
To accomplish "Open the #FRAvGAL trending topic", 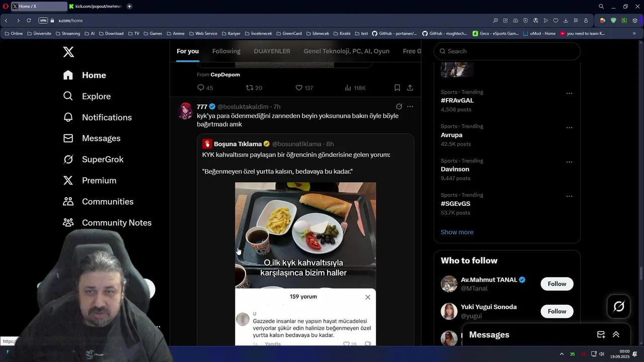I will point(457,101).
